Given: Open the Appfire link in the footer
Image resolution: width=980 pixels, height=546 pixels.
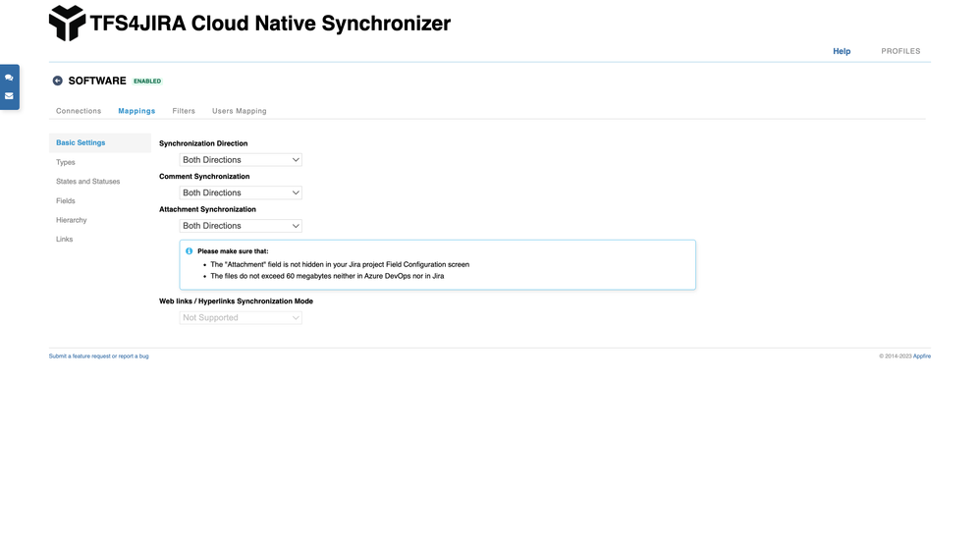Looking at the screenshot, I should [922, 356].
